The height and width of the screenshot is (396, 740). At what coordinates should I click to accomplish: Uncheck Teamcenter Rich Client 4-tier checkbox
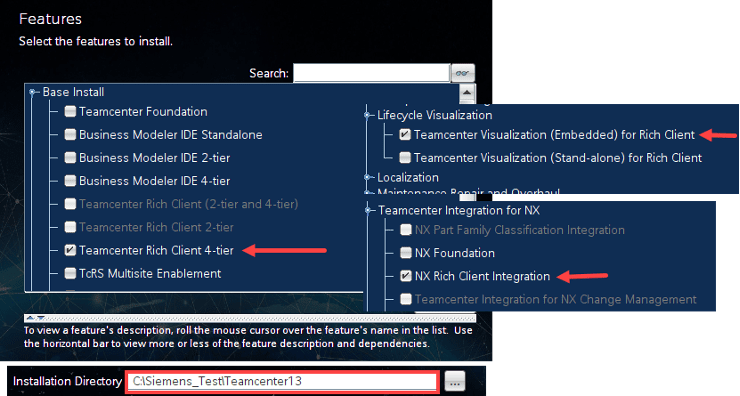(70, 250)
